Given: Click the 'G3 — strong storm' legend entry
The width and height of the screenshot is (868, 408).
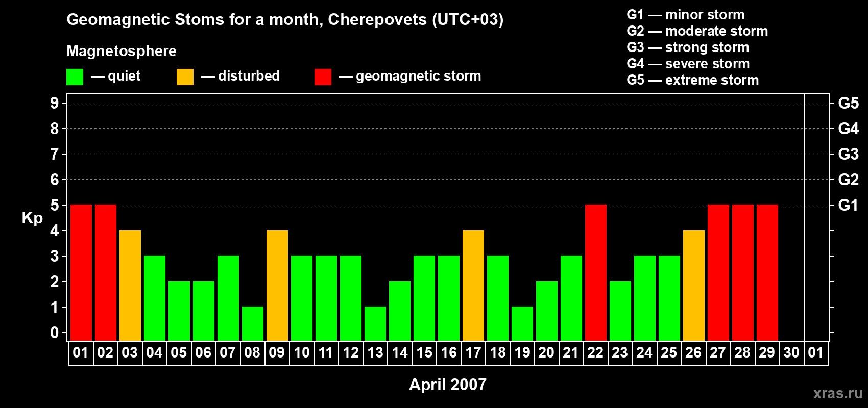Looking at the screenshot, I should pos(688,47).
